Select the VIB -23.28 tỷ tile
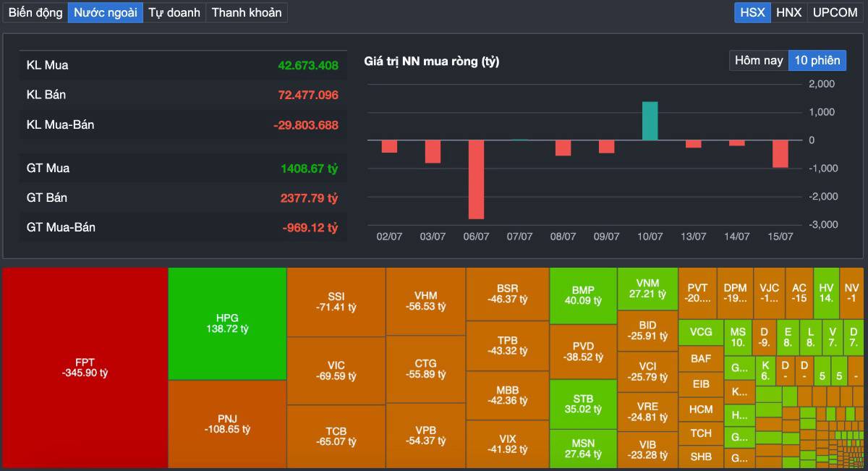This screenshot has height=471, width=868. point(647,449)
